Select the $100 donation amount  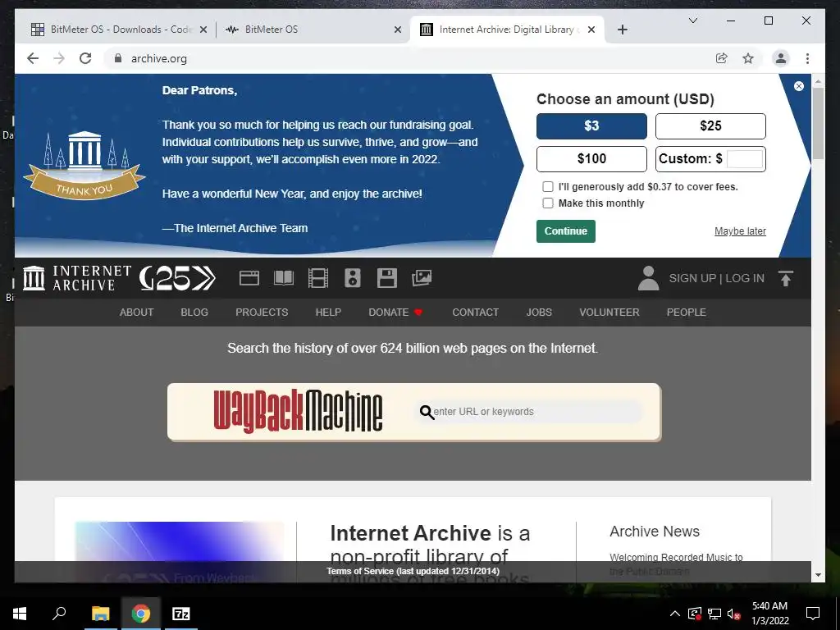click(591, 158)
